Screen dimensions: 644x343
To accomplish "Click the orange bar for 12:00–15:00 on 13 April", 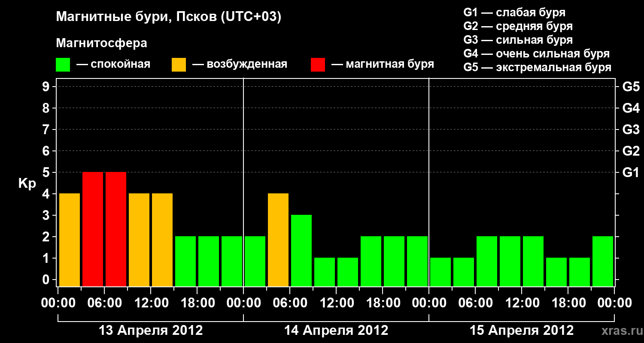I will click(162, 240).
